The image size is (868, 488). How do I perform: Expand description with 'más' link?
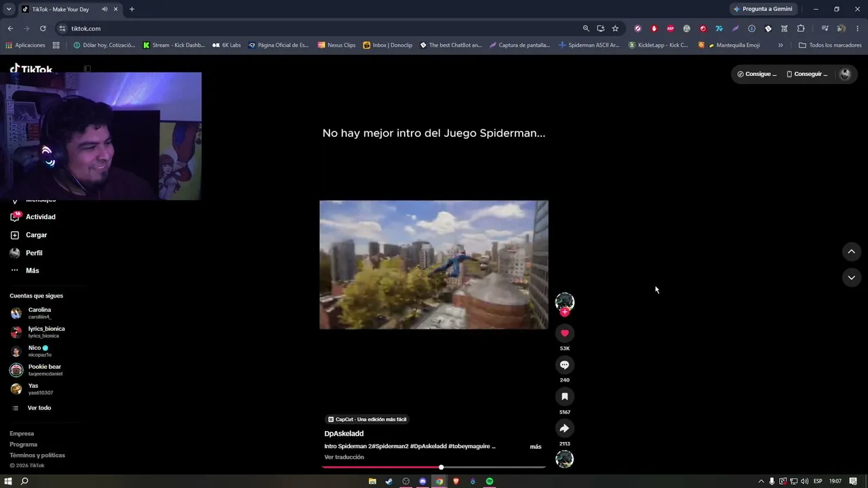(536, 447)
